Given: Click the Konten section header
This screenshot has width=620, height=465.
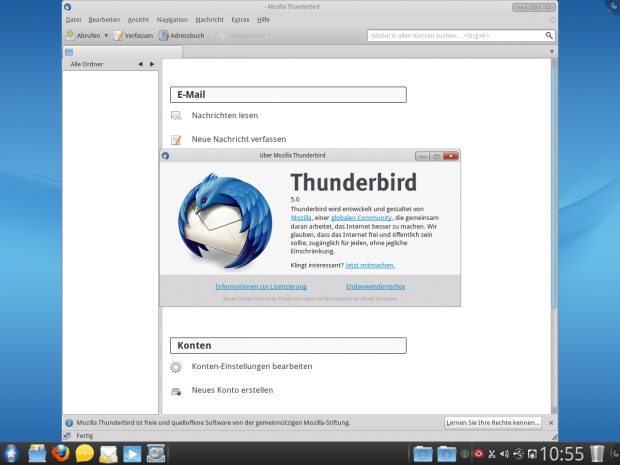Looking at the screenshot, I should (x=288, y=346).
